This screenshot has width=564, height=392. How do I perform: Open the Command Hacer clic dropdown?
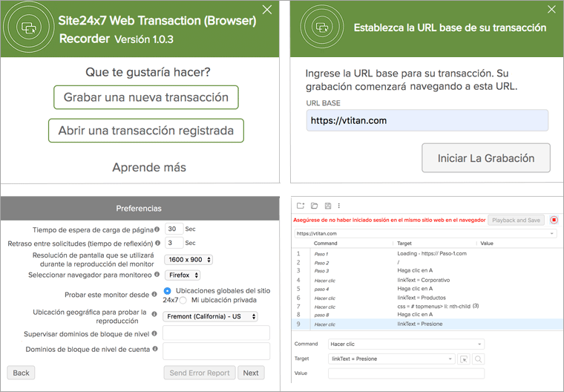point(406,344)
